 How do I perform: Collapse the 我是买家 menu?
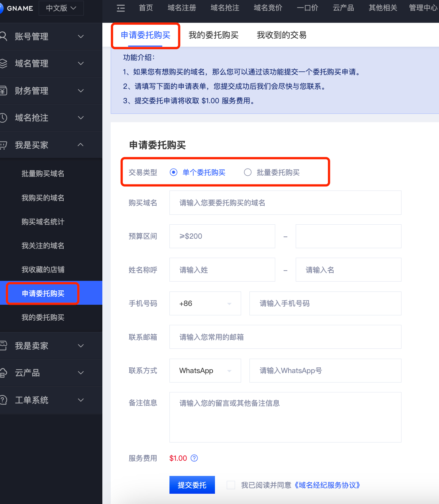[51, 145]
